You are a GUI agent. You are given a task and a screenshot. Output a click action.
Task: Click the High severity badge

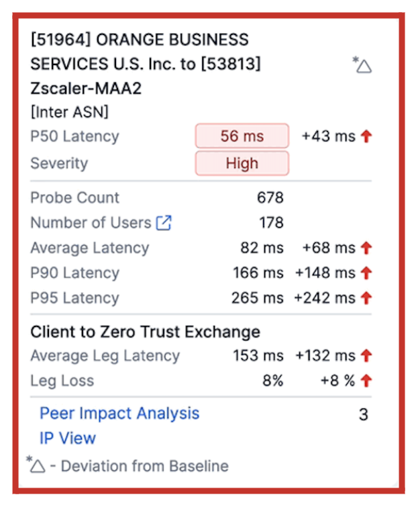pyautogui.click(x=242, y=163)
